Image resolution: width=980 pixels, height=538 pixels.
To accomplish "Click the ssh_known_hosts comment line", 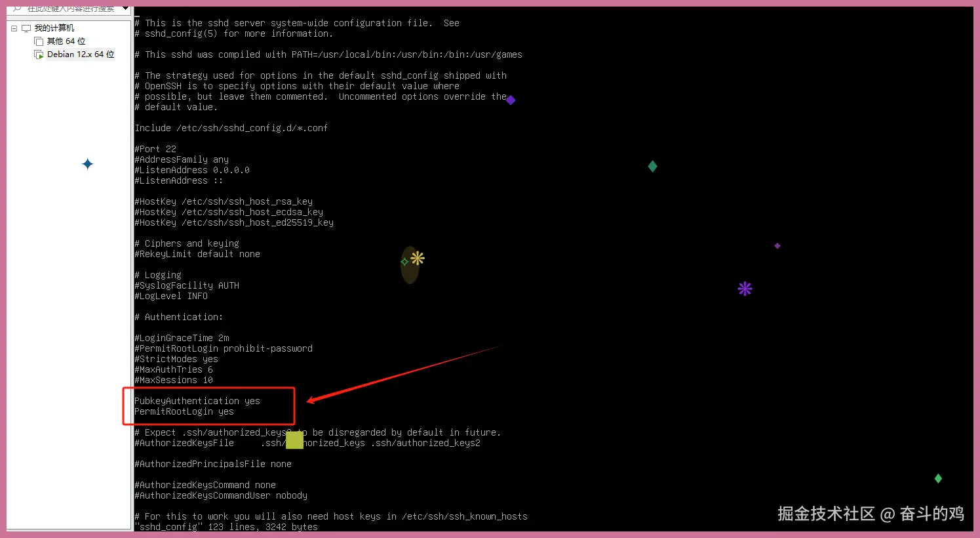I will [x=331, y=516].
